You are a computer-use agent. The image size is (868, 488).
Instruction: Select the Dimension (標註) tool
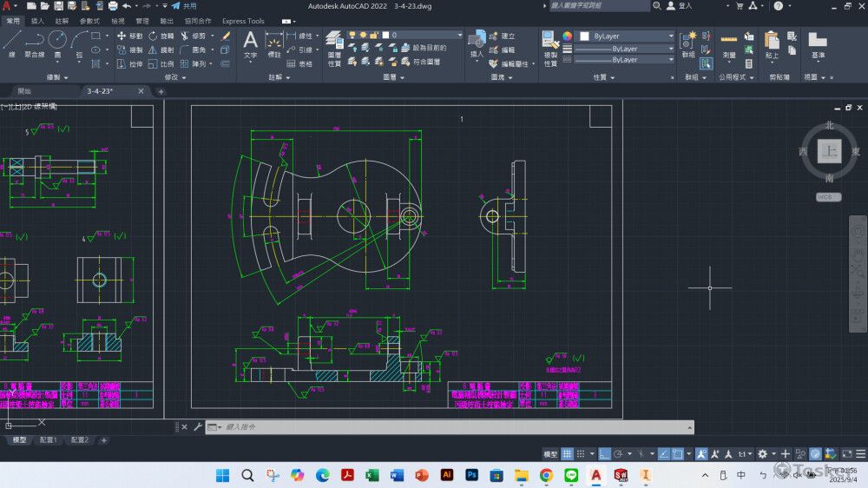[x=274, y=44]
